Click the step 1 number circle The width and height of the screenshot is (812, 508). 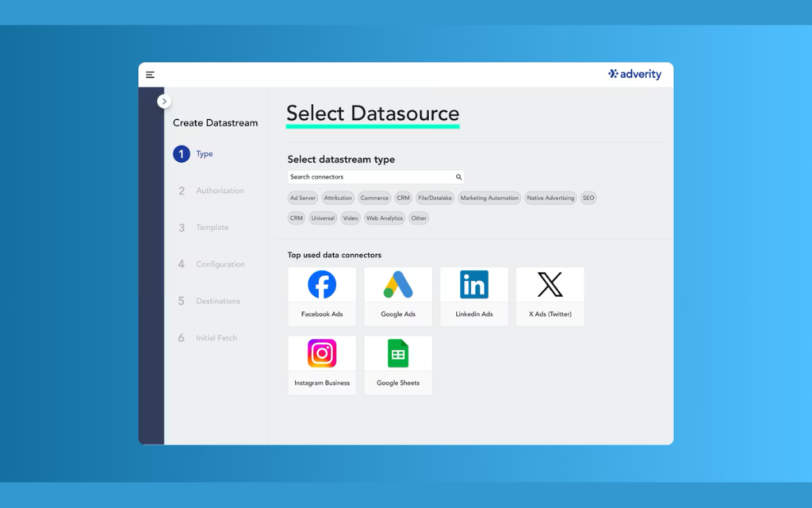pyautogui.click(x=182, y=154)
